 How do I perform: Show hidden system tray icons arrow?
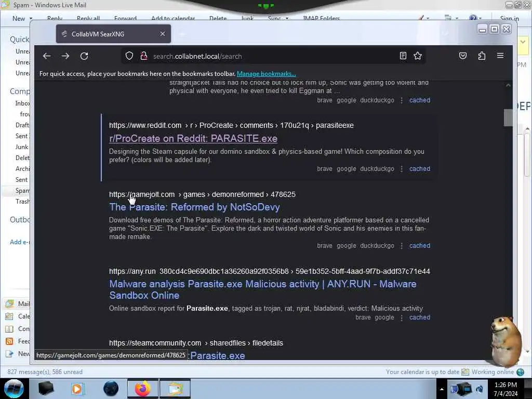pyautogui.click(x=442, y=389)
